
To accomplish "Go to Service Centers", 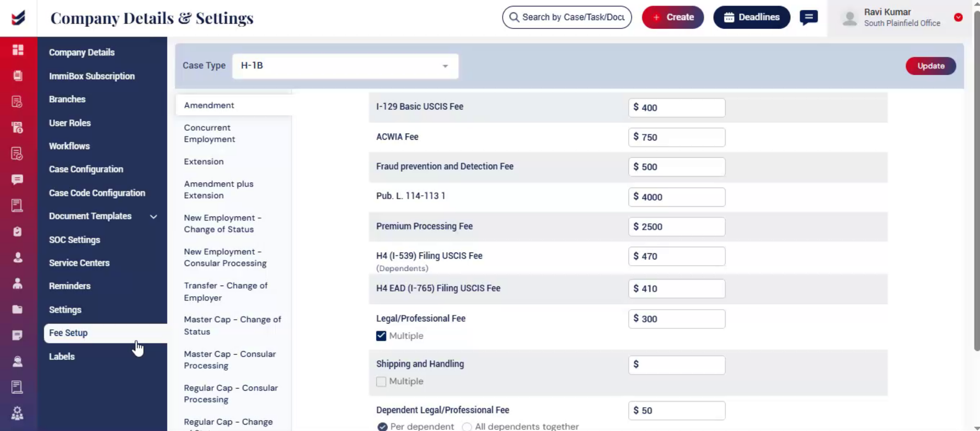I will point(79,263).
